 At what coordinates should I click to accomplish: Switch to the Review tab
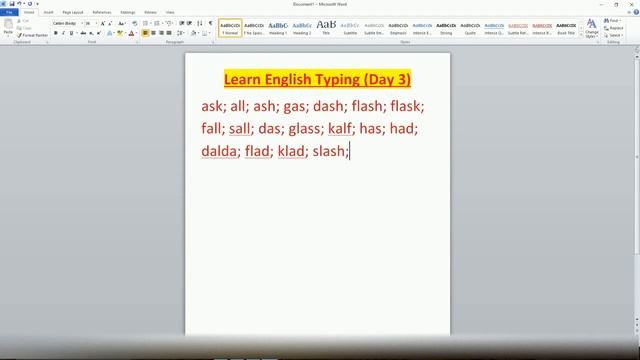(x=150, y=12)
